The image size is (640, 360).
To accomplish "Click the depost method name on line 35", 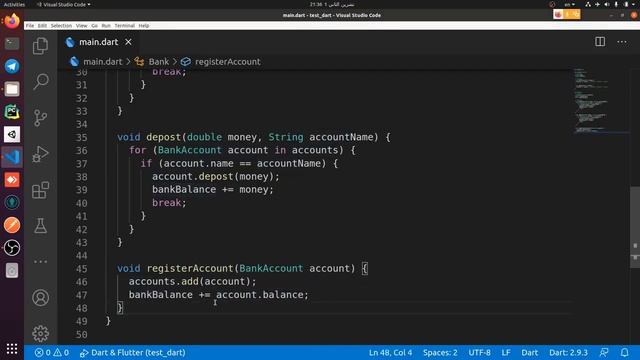I will click(164, 137).
